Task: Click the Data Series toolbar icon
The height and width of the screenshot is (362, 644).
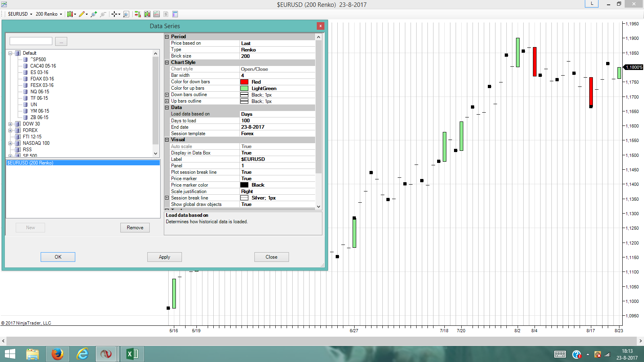Action: point(147,14)
